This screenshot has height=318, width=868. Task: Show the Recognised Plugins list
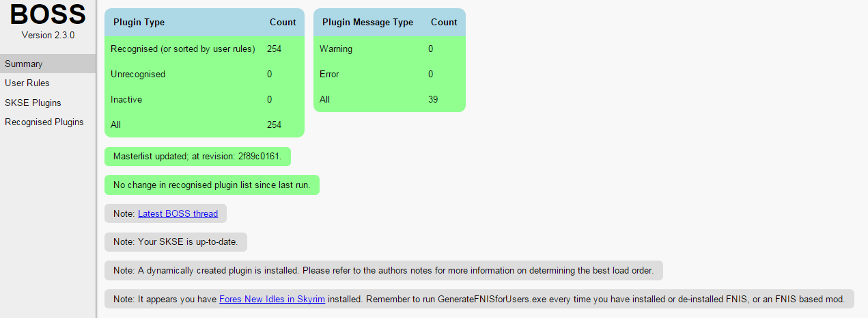click(44, 122)
